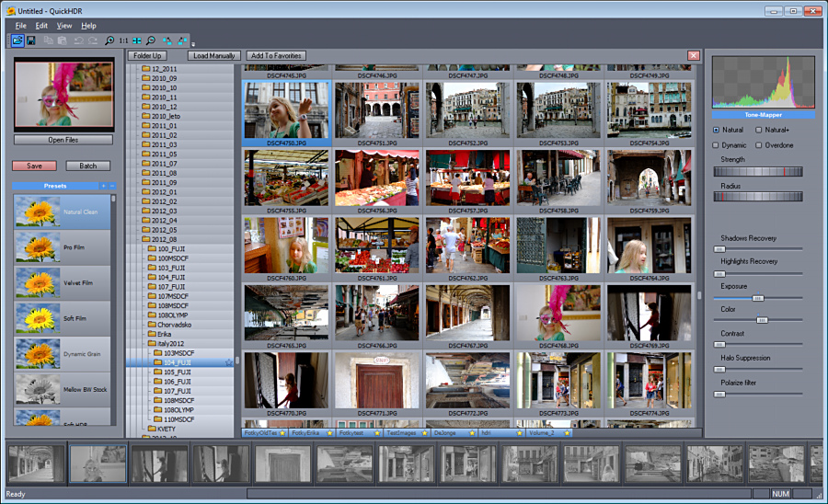Adjust the Radius slider bar

(758, 196)
